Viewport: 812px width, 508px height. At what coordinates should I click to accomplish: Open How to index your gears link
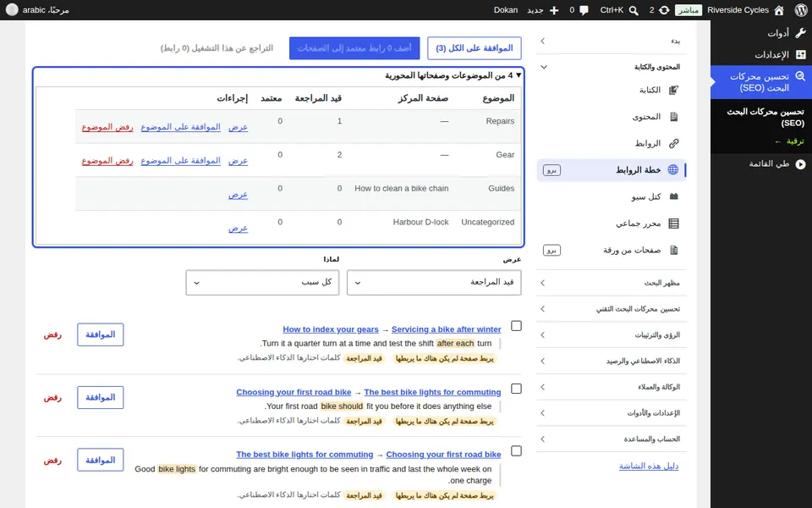coord(331,329)
